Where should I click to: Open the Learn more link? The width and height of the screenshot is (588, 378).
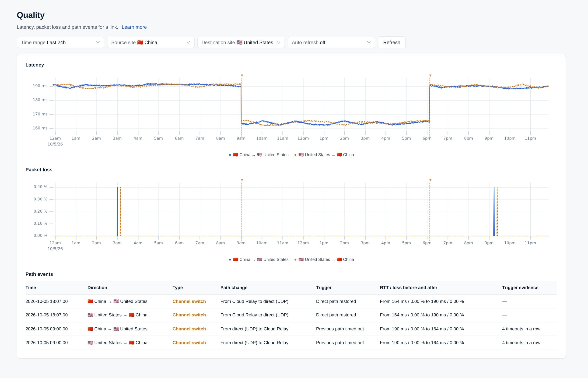(x=134, y=27)
